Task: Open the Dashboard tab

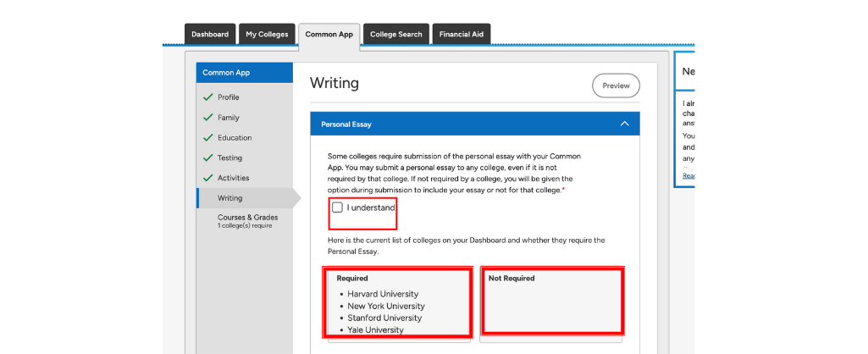Action: pos(210,34)
